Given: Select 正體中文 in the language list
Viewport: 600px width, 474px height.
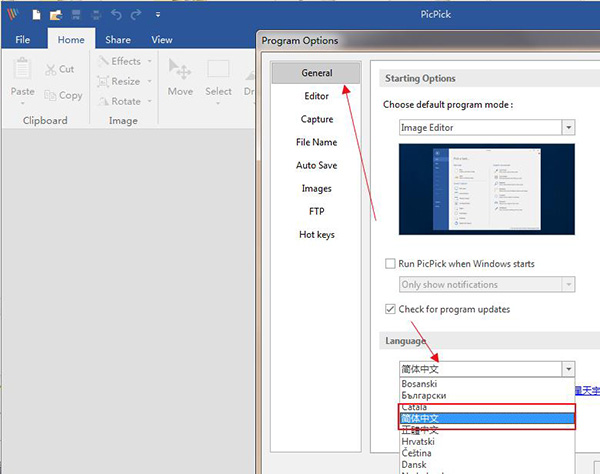Looking at the screenshot, I should [x=486, y=430].
